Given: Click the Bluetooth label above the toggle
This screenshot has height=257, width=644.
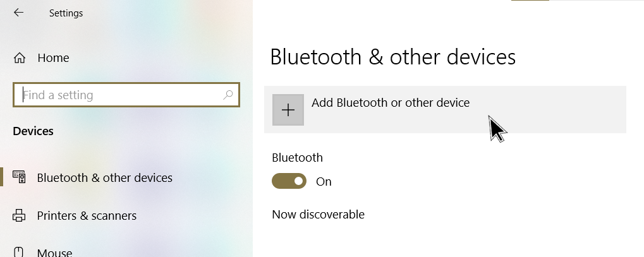Looking at the screenshot, I should click(297, 158).
